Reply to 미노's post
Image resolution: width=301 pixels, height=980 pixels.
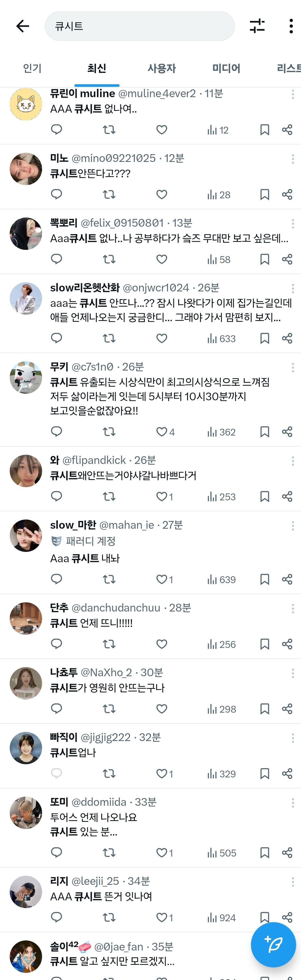tap(57, 194)
